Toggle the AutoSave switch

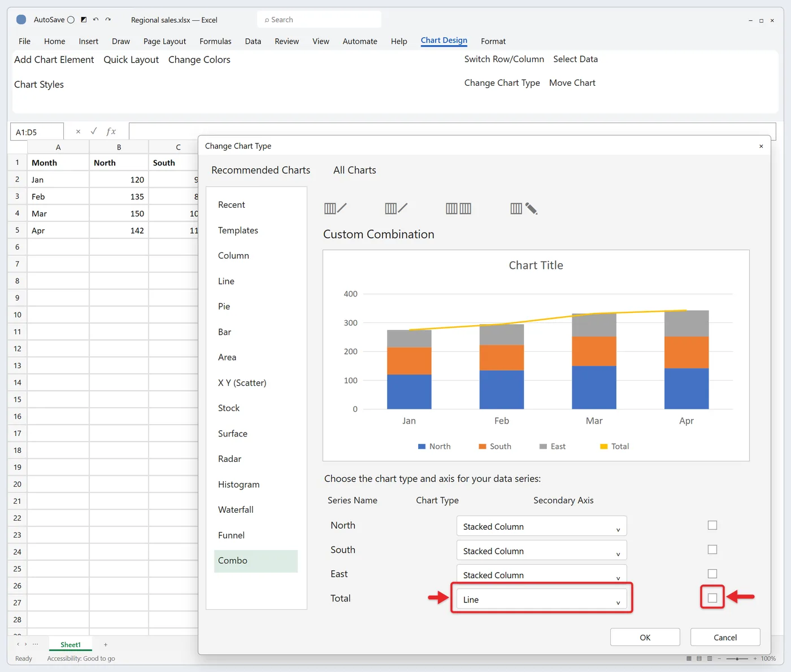click(x=71, y=20)
